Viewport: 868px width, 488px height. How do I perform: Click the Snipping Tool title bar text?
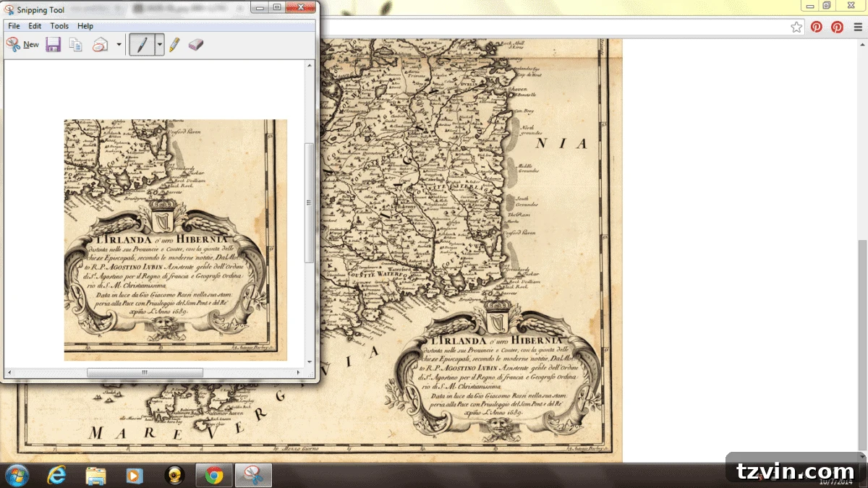41,10
